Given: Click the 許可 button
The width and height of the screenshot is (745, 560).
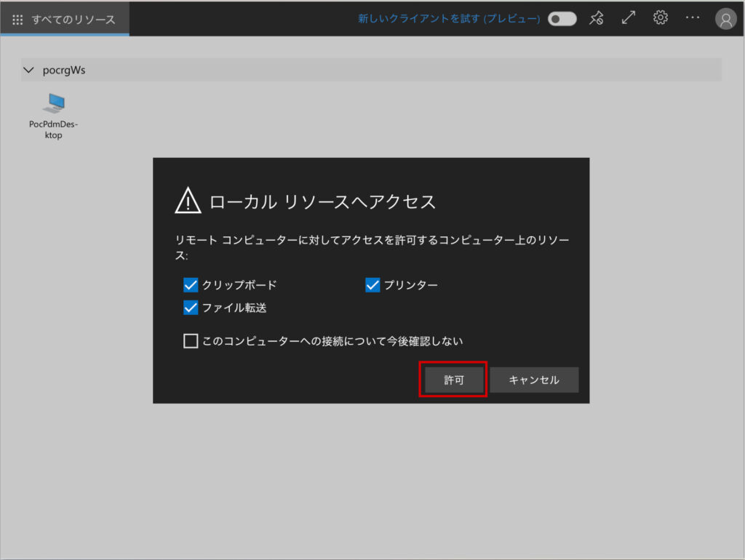Looking at the screenshot, I should coord(454,380).
